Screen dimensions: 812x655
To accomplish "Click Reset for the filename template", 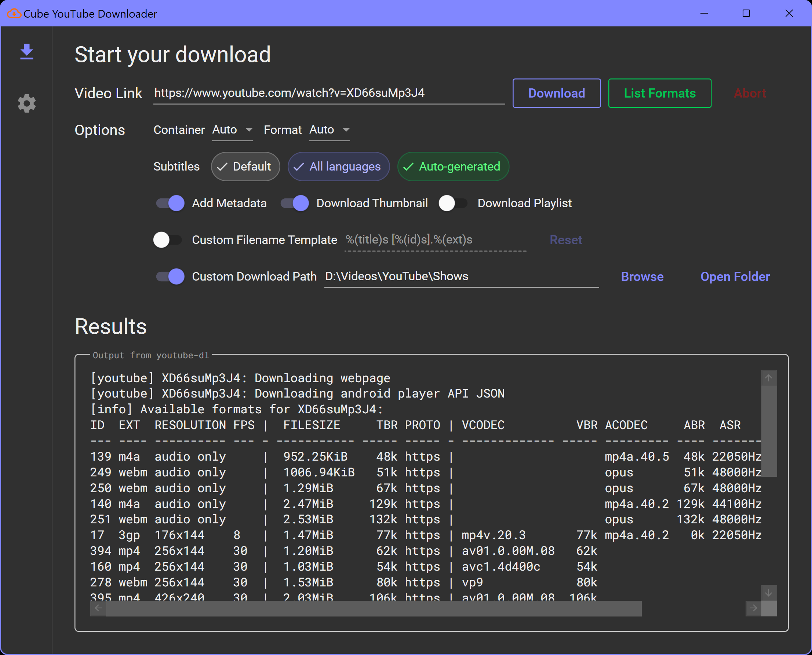I will coord(565,240).
